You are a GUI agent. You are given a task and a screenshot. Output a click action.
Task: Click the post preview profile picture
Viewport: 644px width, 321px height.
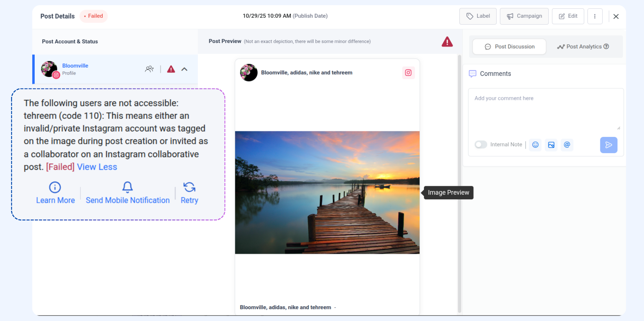click(249, 72)
